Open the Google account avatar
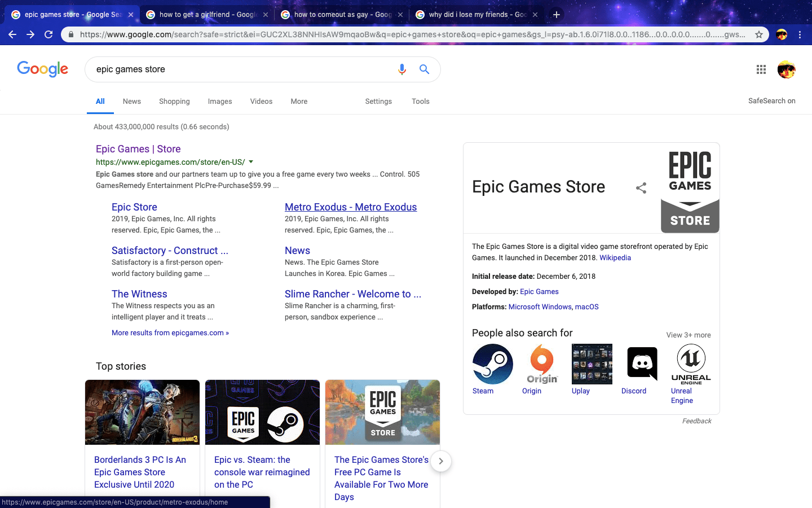 786,69
